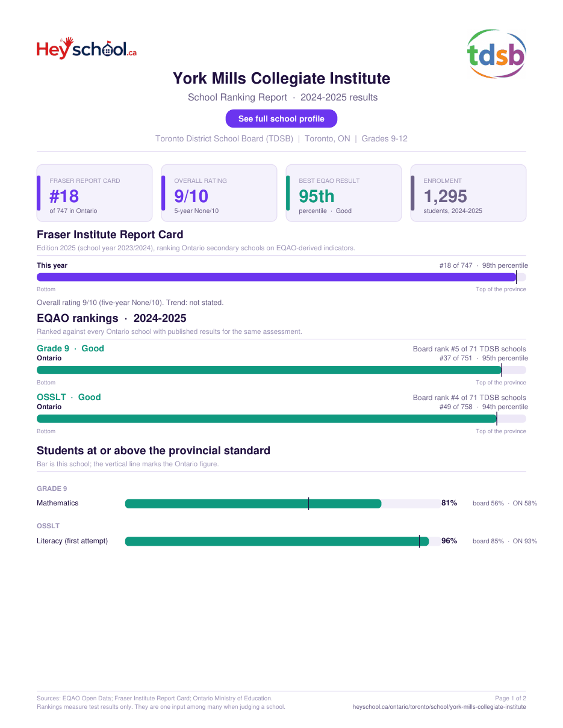
Task: Select the Fraser Report Card #18 card
Action: (x=95, y=193)
